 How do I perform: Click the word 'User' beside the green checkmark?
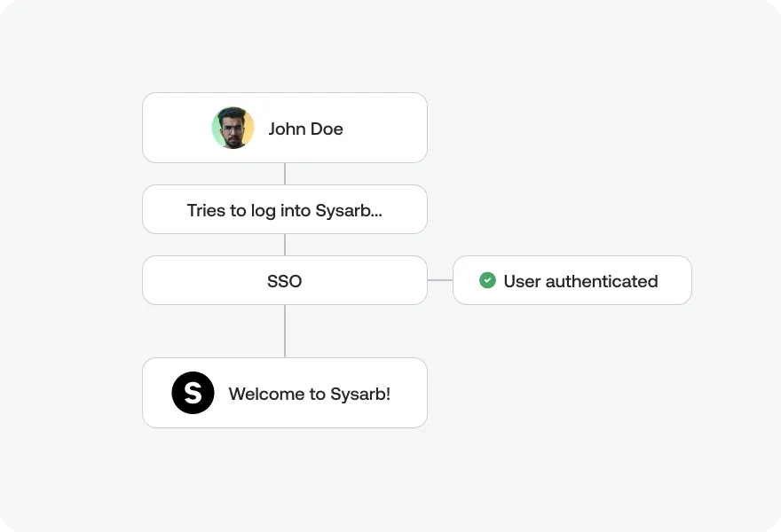522,281
